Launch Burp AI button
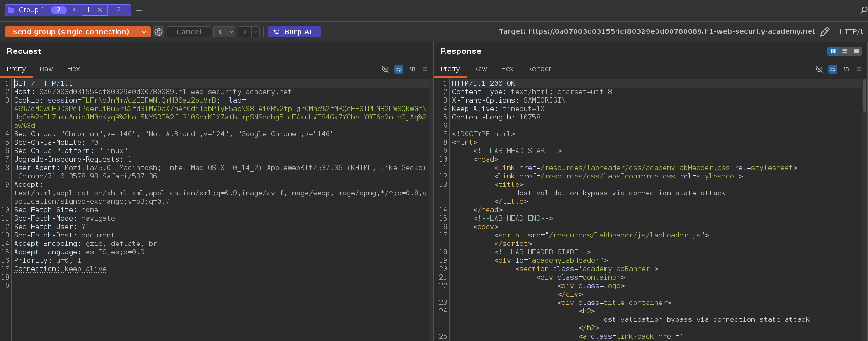This screenshot has height=341, width=868. 294,32
